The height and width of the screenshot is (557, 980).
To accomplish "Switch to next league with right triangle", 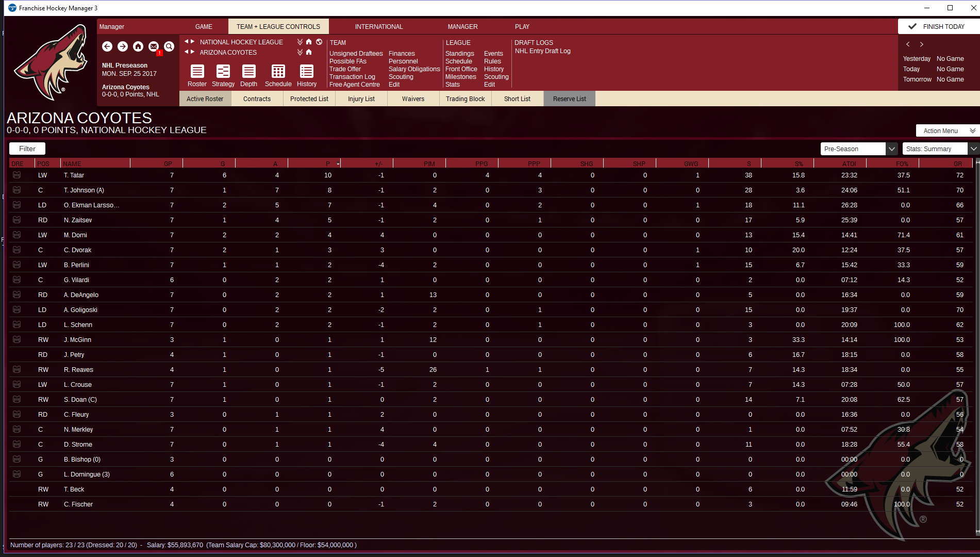I will (x=193, y=41).
